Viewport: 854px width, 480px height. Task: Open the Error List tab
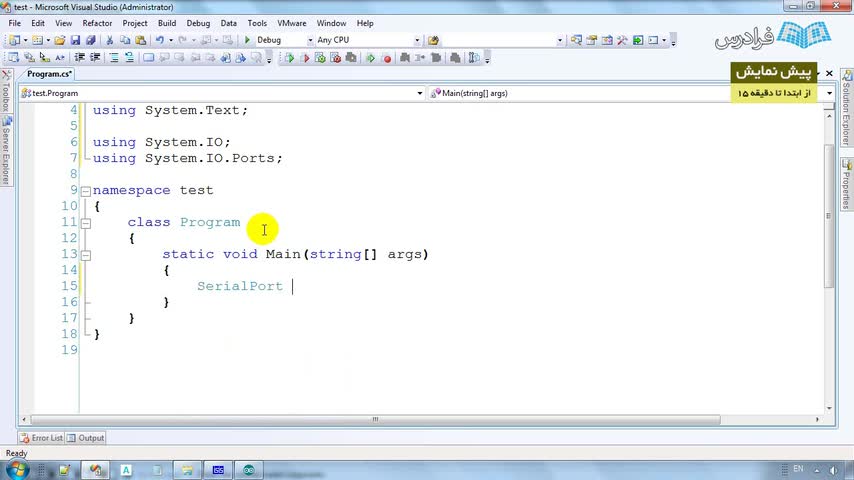coord(41,438)
